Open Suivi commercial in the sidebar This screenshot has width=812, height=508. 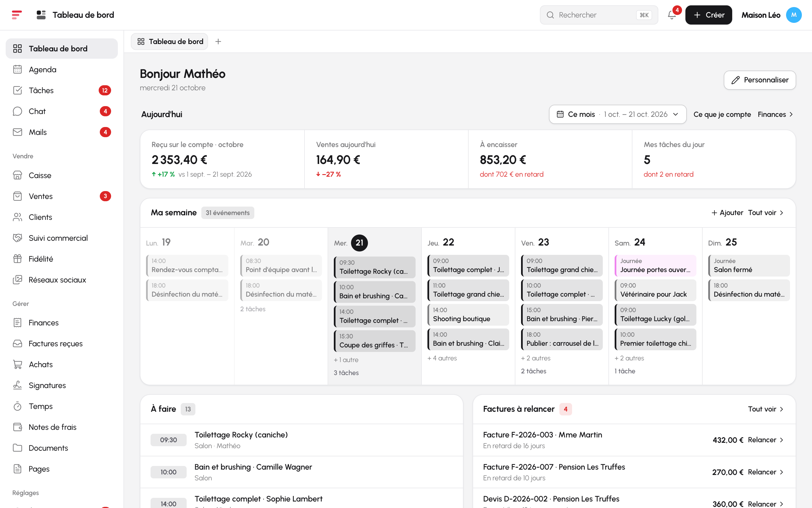[62, 238]
